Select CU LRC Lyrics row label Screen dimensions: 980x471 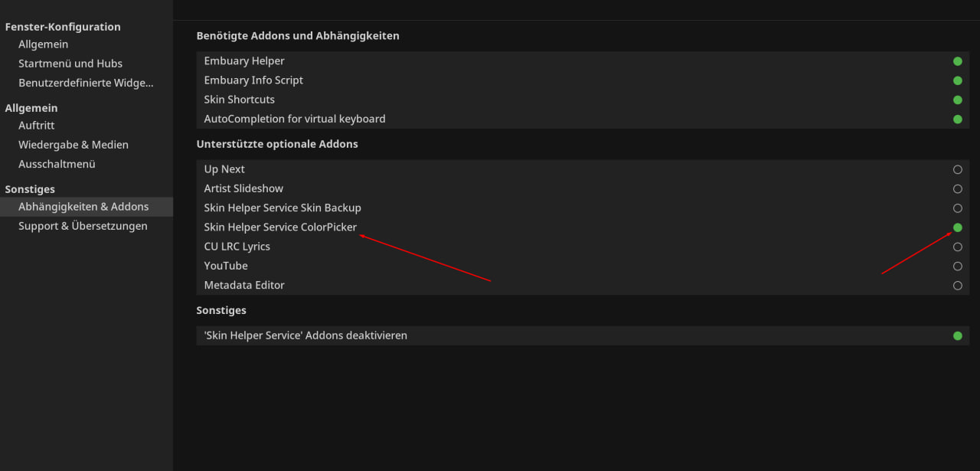237,247
